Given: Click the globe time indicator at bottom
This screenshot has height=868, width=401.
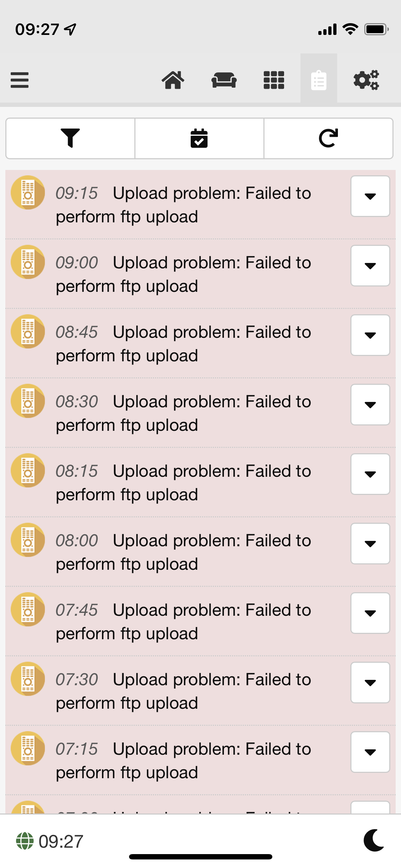Looking at the screenshot, I should 50,841.
